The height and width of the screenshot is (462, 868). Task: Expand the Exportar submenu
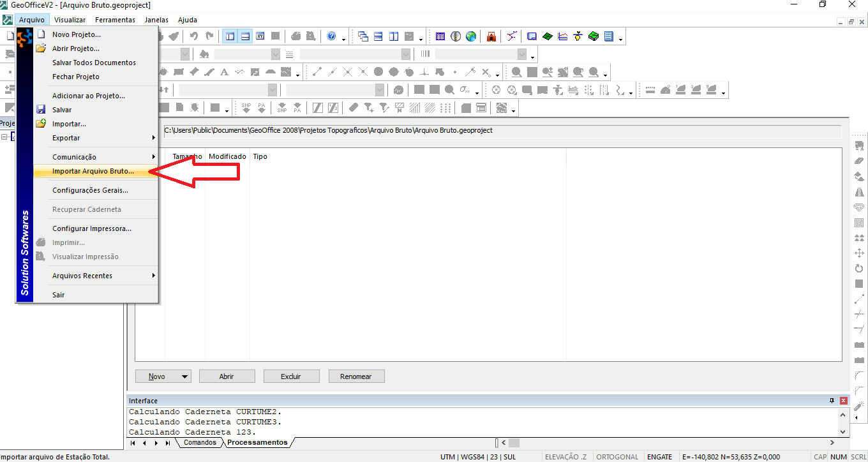tap(96, 138)
